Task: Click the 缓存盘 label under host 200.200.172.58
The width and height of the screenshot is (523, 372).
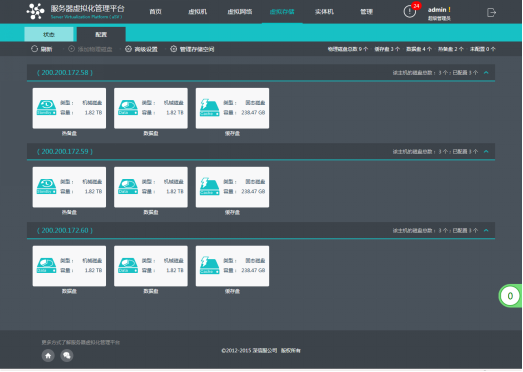Action: 232,133
